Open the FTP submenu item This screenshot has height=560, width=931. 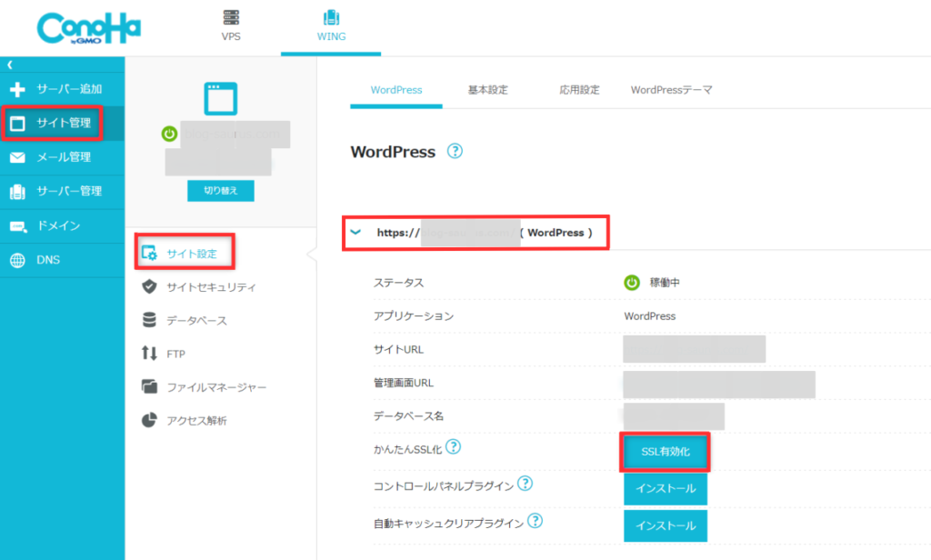tap(175, 354)
